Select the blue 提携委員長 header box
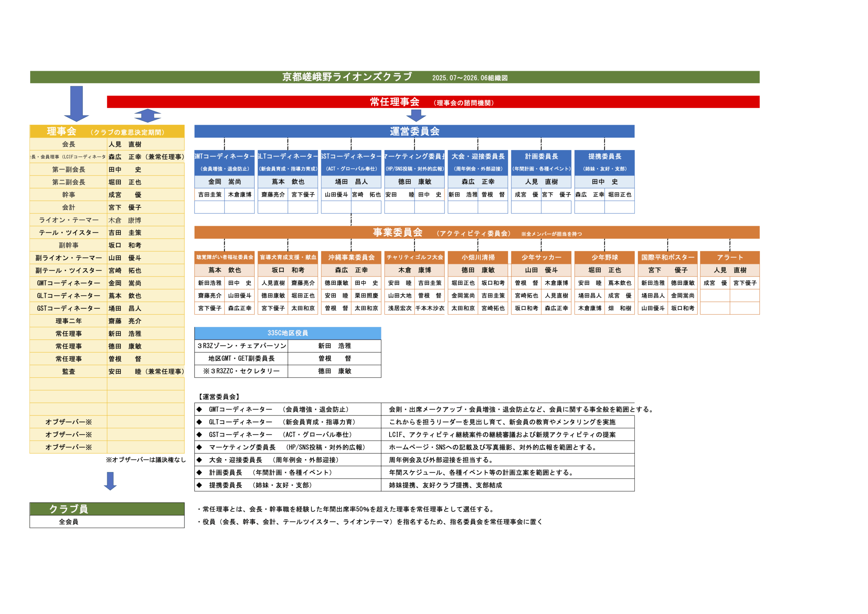 605,163
